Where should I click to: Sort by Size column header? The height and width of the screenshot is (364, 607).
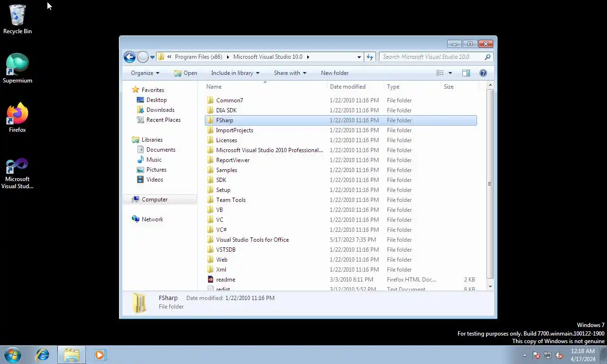click(x=460, y=87)
